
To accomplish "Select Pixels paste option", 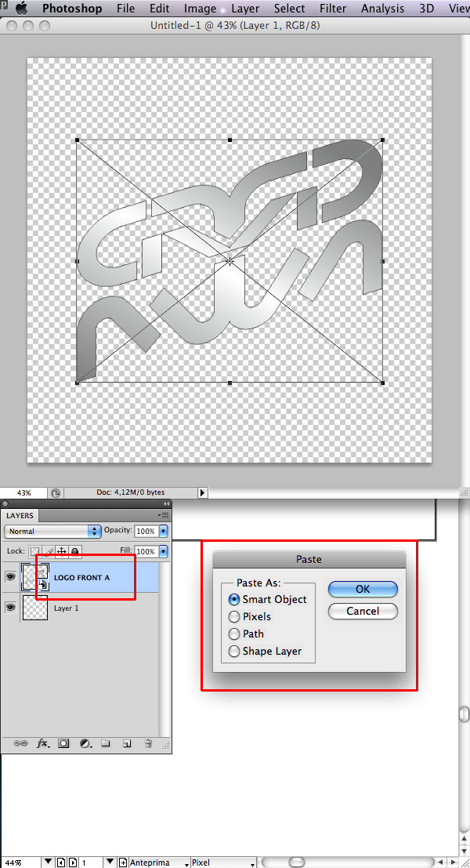I will pyautogui.click(x=249, y=616).
